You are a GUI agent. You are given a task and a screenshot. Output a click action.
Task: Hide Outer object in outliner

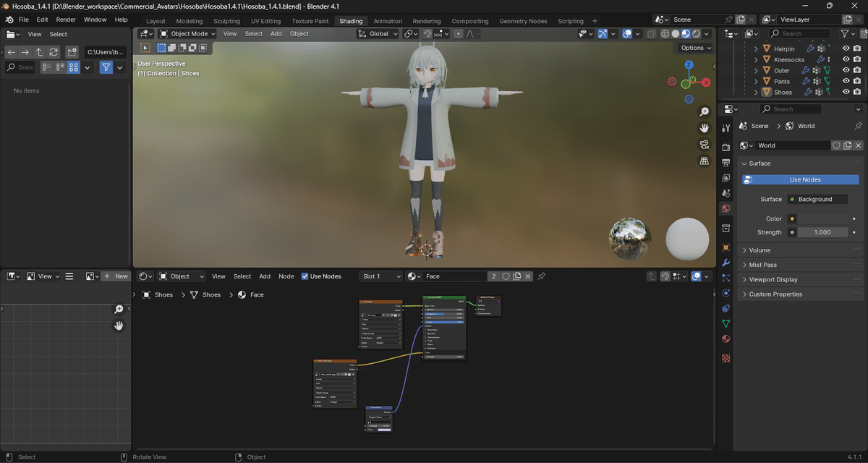(846, 70)
